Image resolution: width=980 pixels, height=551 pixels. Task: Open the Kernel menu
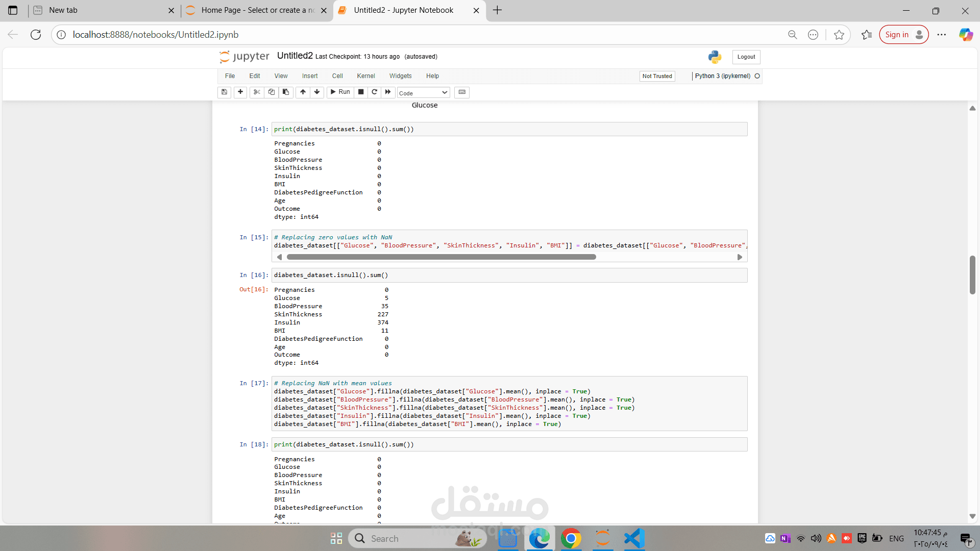[x=365, y=76]
